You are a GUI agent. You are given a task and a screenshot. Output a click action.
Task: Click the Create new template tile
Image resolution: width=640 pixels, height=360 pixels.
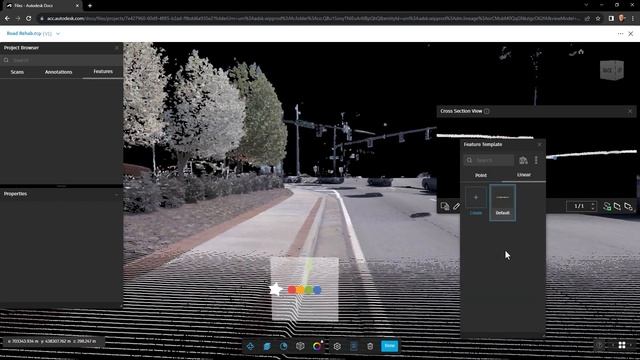click(476, 201)
